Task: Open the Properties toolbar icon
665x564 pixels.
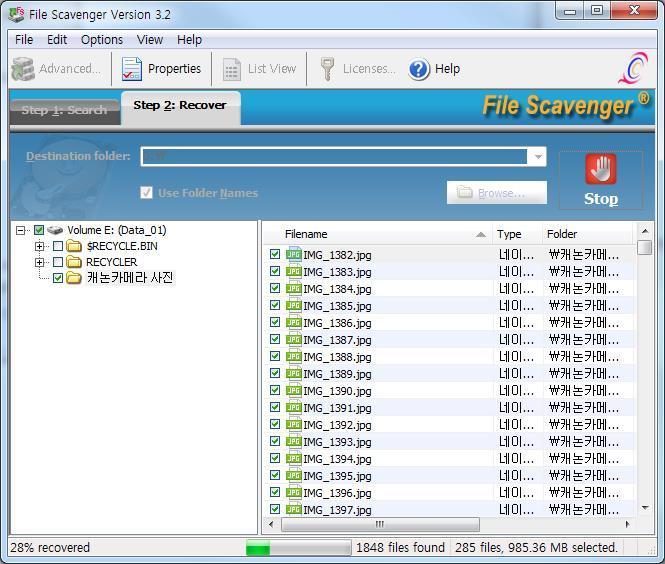Action: (131, 69)
